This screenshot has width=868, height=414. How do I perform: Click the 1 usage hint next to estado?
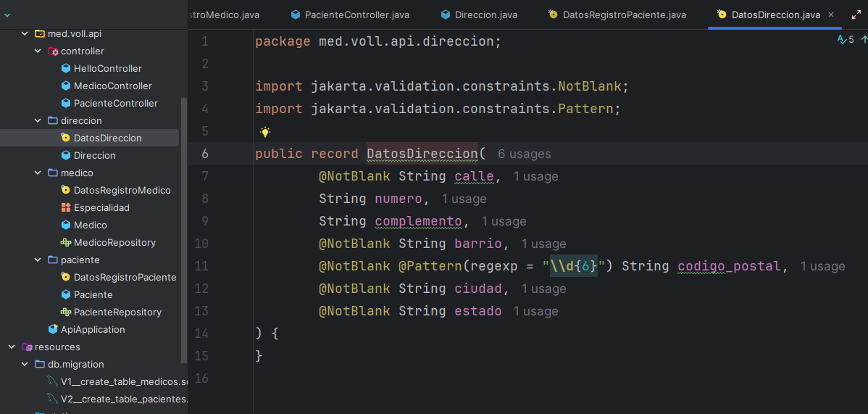point(535,312)
